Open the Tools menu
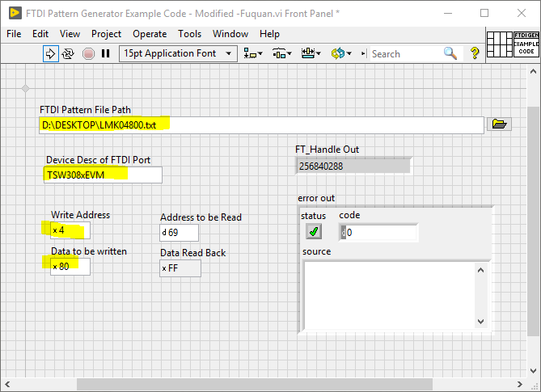The height and width of the screenshot is (392, 541). 190,34
